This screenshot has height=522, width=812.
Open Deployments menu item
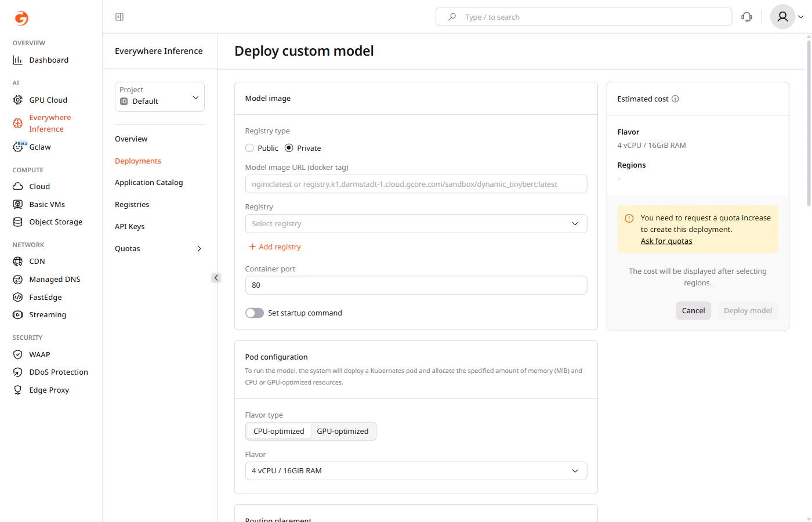coord(138,161)
